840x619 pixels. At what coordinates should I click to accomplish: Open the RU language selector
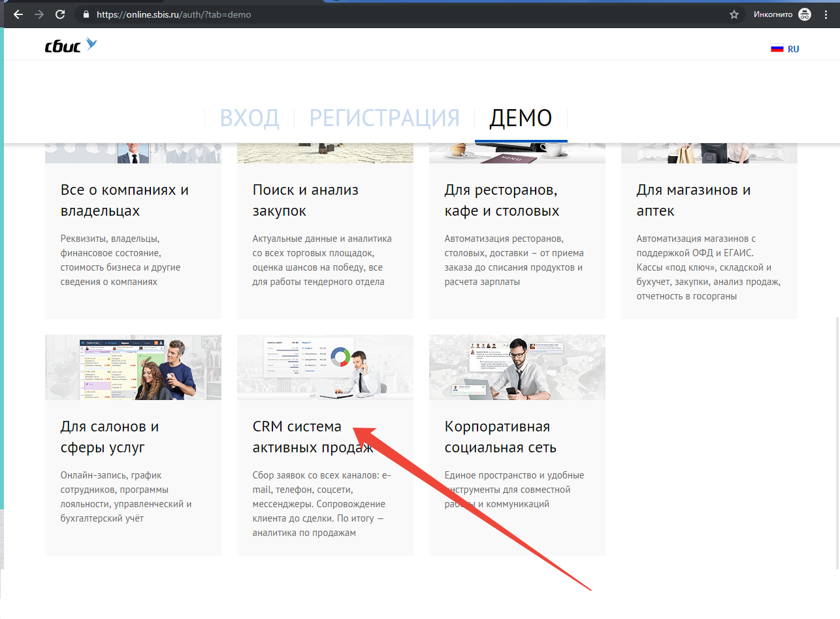point(793,49)
